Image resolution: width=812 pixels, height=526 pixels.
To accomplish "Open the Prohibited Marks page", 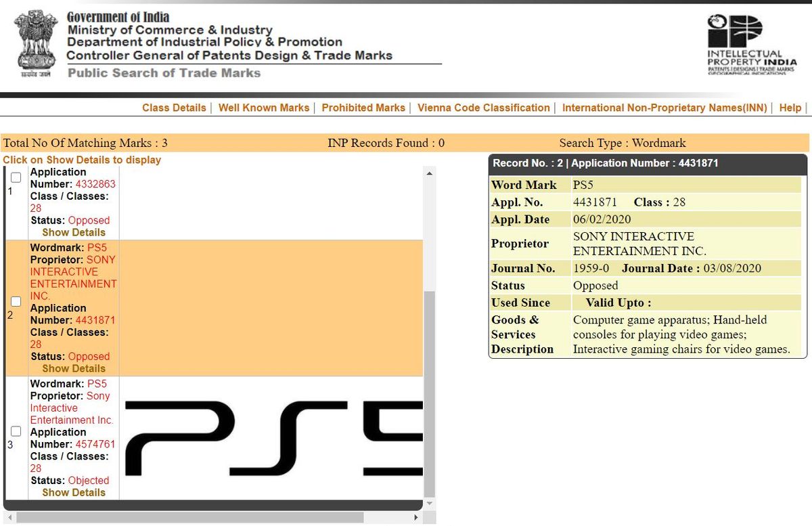I will [363, 108].
